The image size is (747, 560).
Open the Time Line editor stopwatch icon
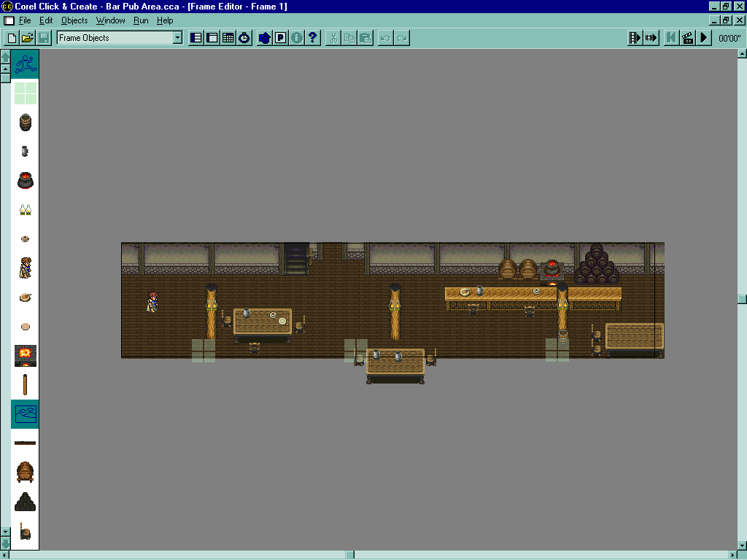point(244,38)
